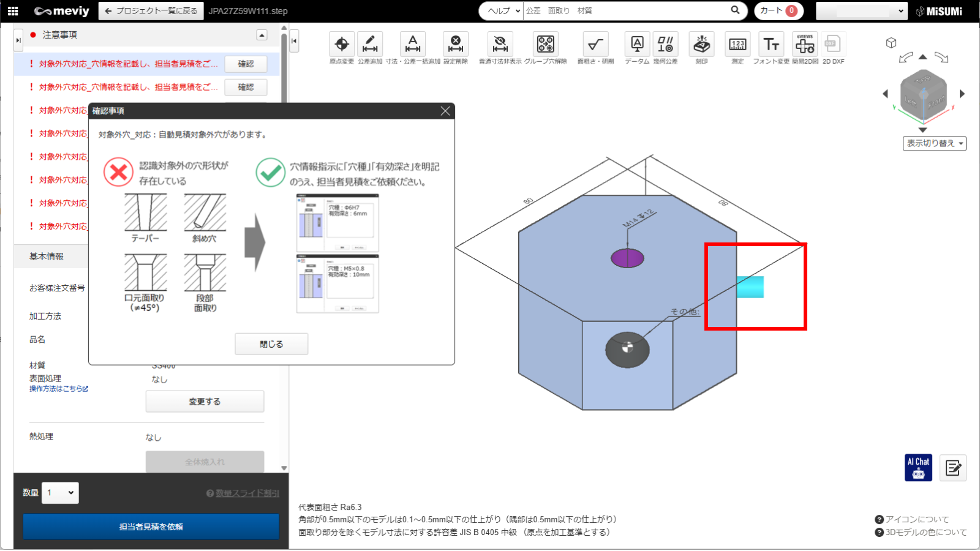Collapse the left panel with arrow toggle
The image size is (980, 551).
tap(294, 41)
